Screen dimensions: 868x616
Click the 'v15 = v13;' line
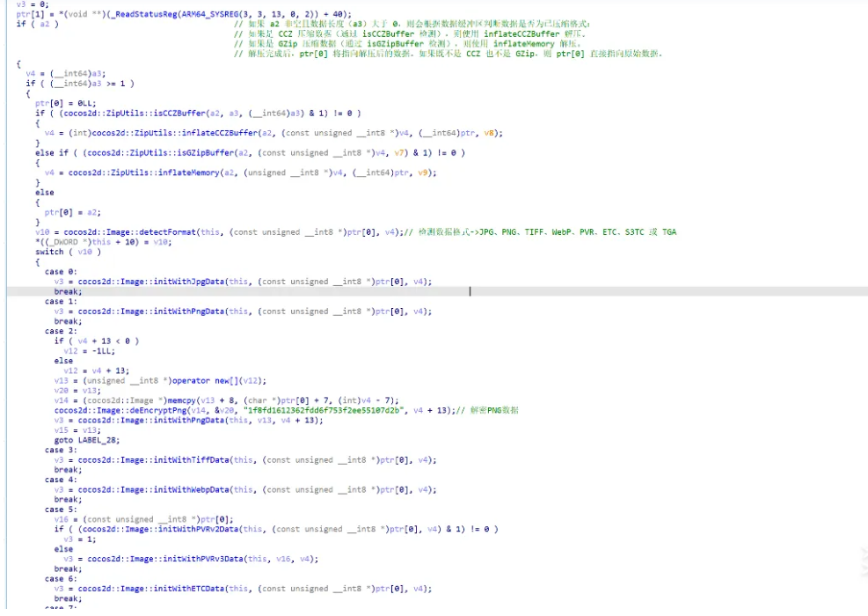78,432
